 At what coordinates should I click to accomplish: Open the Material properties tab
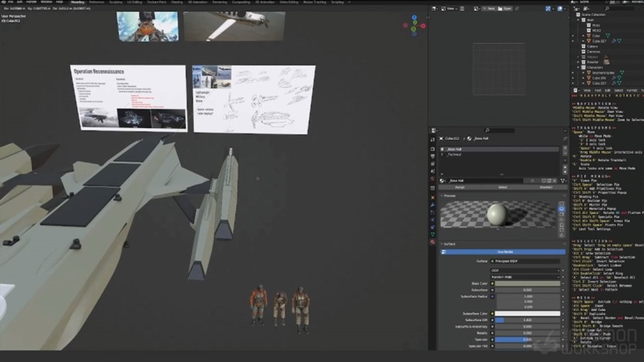433,242
